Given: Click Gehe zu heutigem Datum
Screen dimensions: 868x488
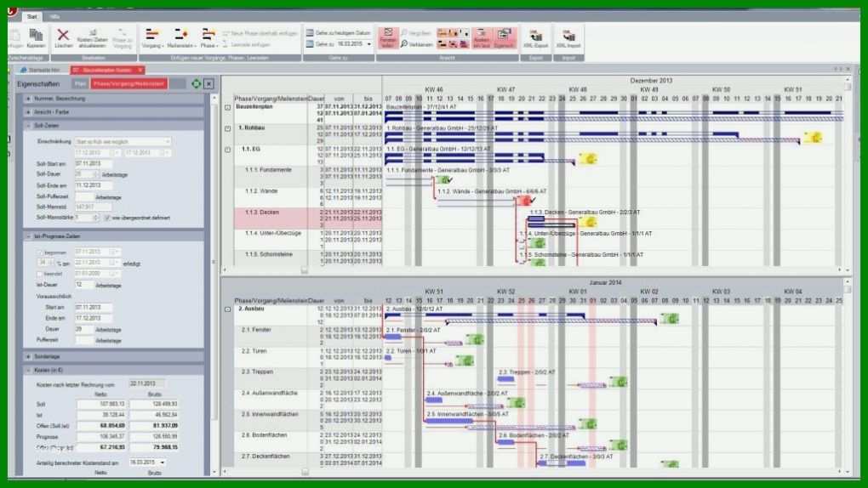Looking at the screenshot, I should (x=338, y=32).
